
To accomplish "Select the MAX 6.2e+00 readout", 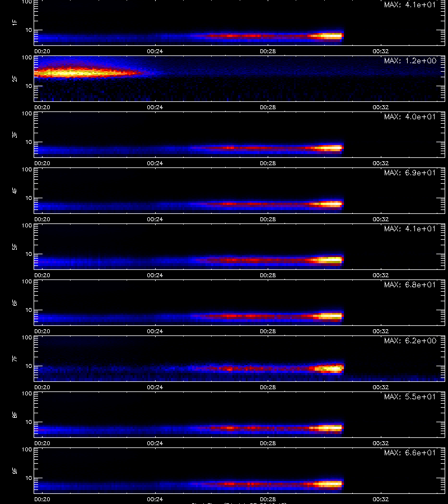I will tap(410, 340).
